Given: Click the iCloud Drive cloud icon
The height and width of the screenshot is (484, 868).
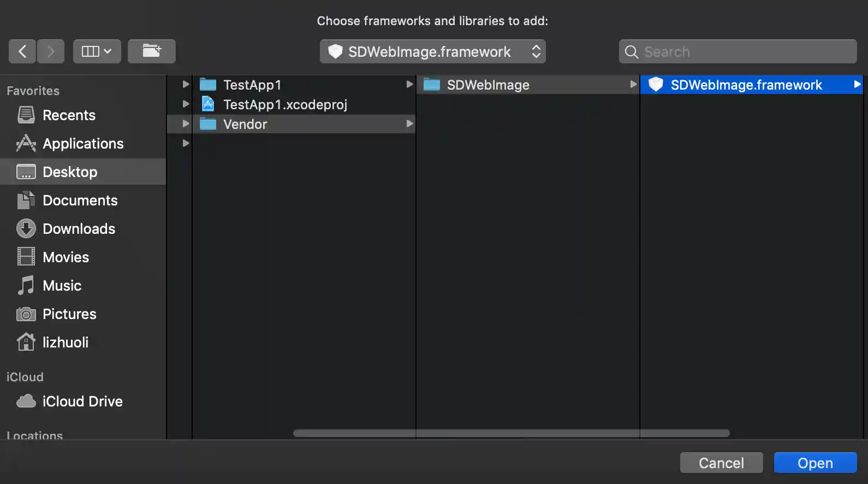Looking at the screenshot, I should [x=26, y=402].
